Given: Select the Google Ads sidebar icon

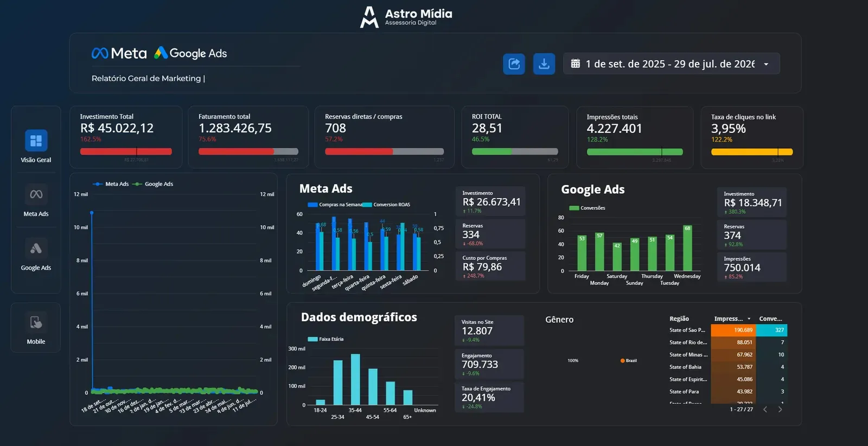Looking at the screenshot, I should 36,249.
